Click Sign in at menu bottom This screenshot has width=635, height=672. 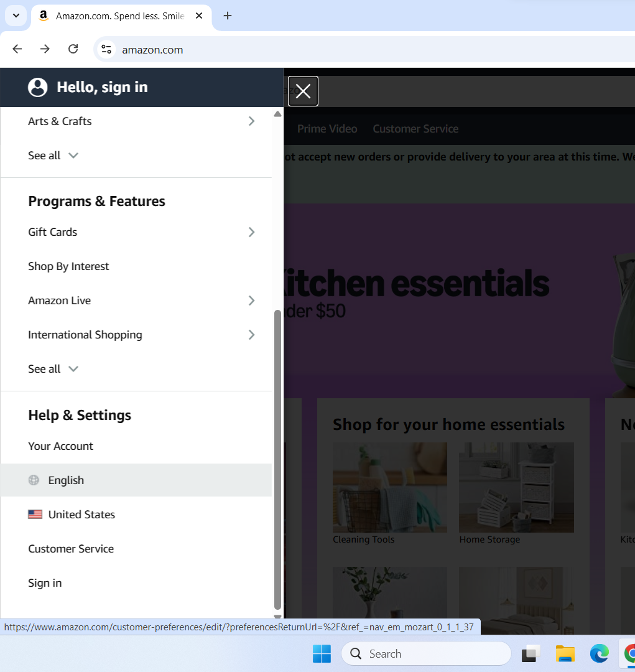[x=136, y=583]
